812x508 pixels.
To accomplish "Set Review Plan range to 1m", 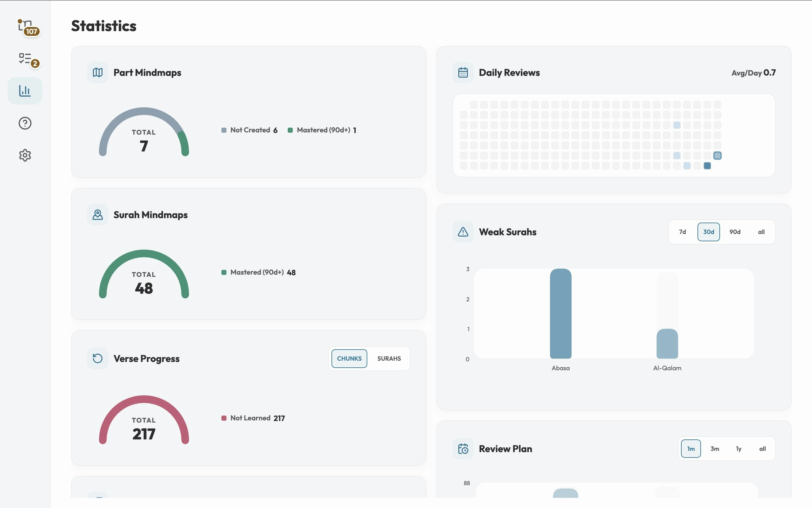I will pos(691,449).
